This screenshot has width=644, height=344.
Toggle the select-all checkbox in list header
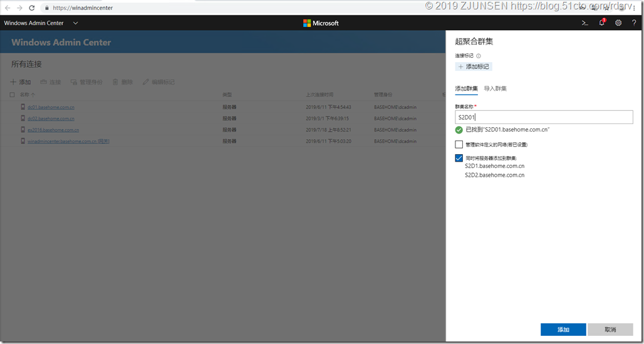pyautogui.click(x=13, y=95)
